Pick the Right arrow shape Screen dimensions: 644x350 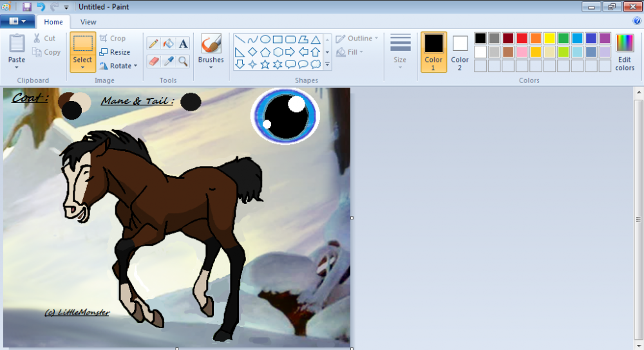coord(290,52)
